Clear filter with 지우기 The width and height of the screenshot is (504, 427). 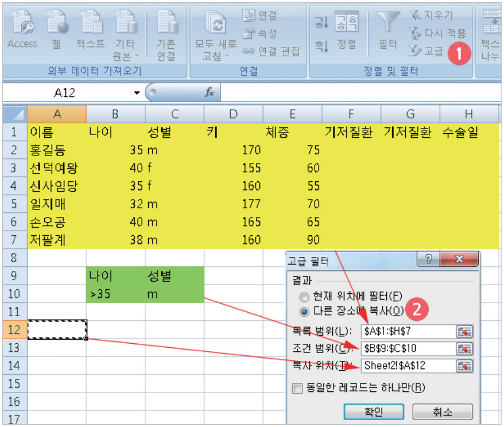[x=431, y=15]
